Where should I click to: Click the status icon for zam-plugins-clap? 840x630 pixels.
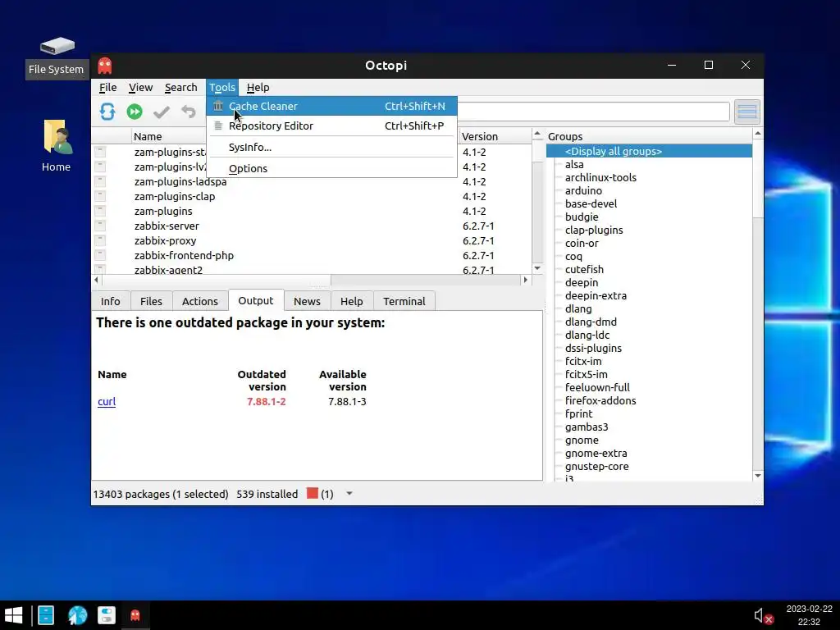coord(100,196)
